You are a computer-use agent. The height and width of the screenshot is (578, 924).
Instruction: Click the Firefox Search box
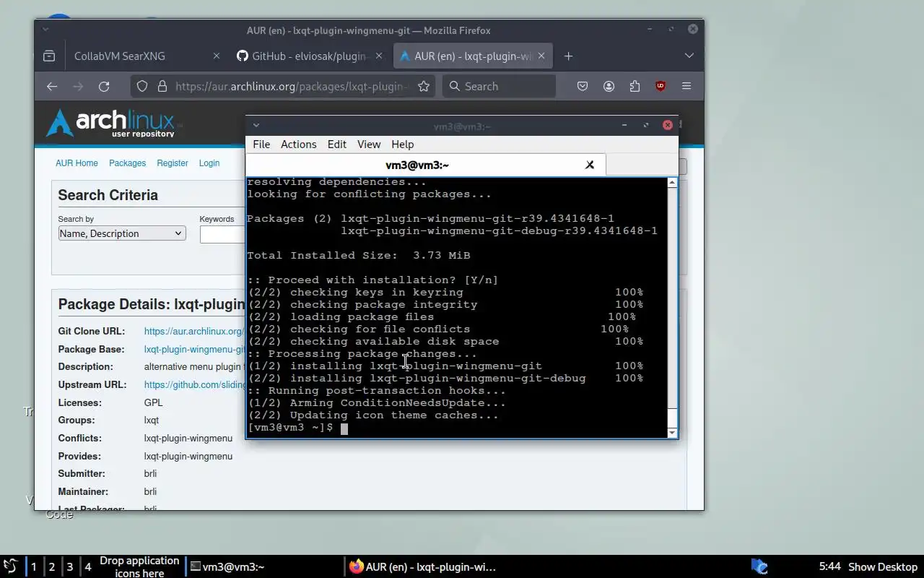499,86
